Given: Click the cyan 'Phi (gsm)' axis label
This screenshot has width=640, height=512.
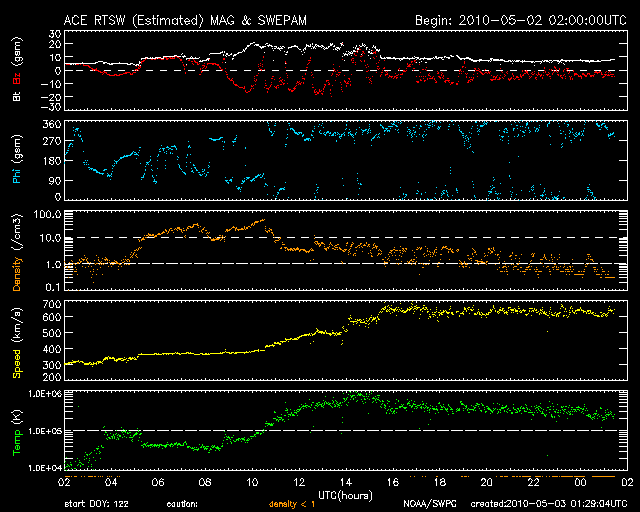Looking at the screenshot, I should (x=17, y=159).
